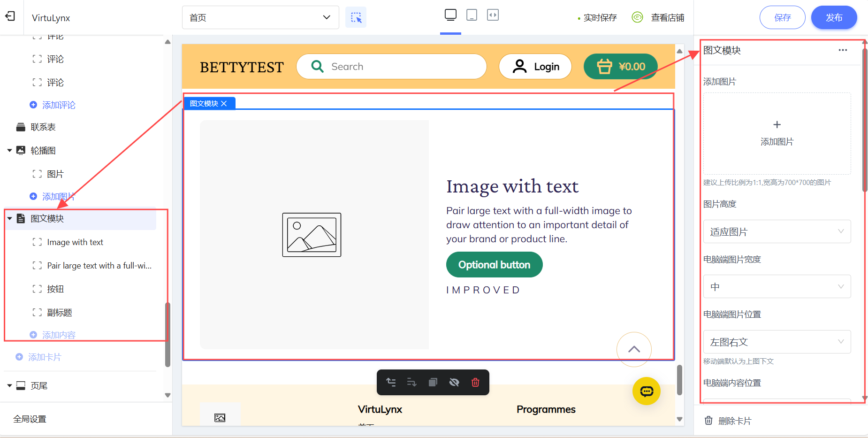This screenshot has width=868, height=438.
Task: Click the view store eye icon
Action: [637, 17]
